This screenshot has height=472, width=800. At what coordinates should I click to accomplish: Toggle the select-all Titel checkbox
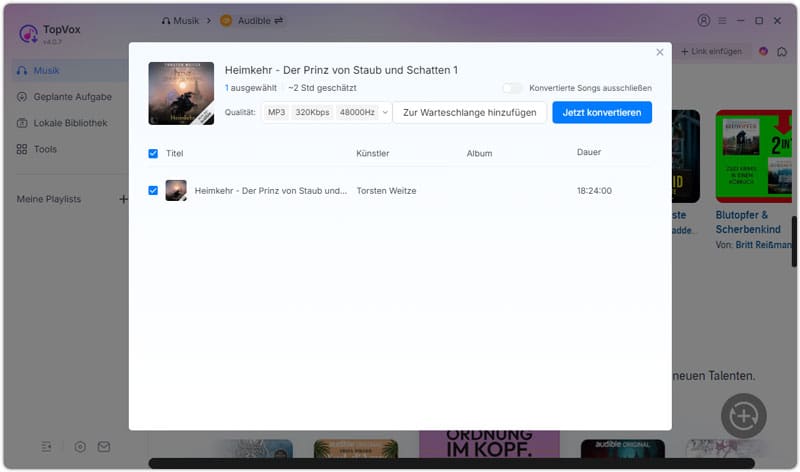153,154
